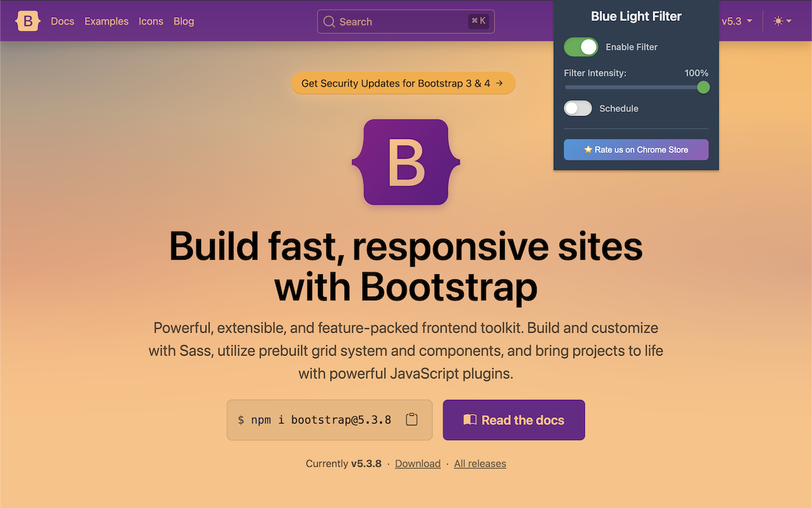Open the Icons navigation link
This screenshot has height=508, width=812.
pos(151,21)
